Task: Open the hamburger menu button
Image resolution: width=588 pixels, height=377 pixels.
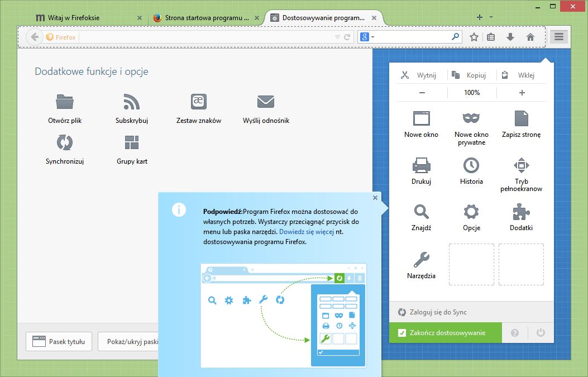Action: tap(559, 37)
